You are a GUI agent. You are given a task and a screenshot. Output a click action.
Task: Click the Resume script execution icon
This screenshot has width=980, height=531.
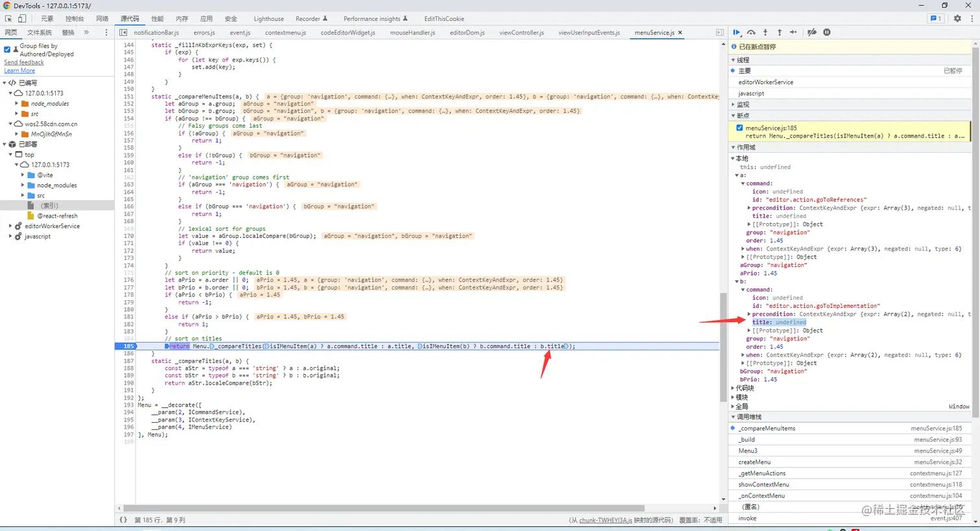click(x=737, y=32)
